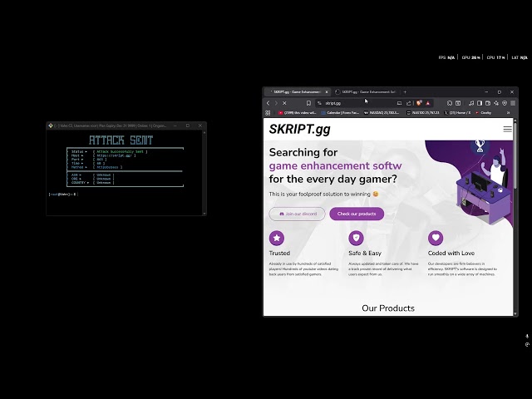Open a new browser tab

pyautogui.click(x=405, y=92)
